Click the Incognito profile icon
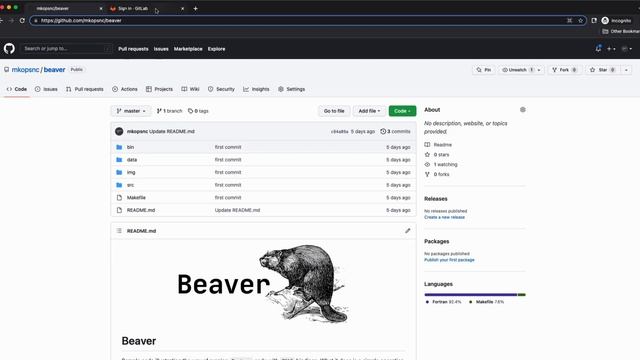Screen dimensions: 640x360 coord(605,20)
